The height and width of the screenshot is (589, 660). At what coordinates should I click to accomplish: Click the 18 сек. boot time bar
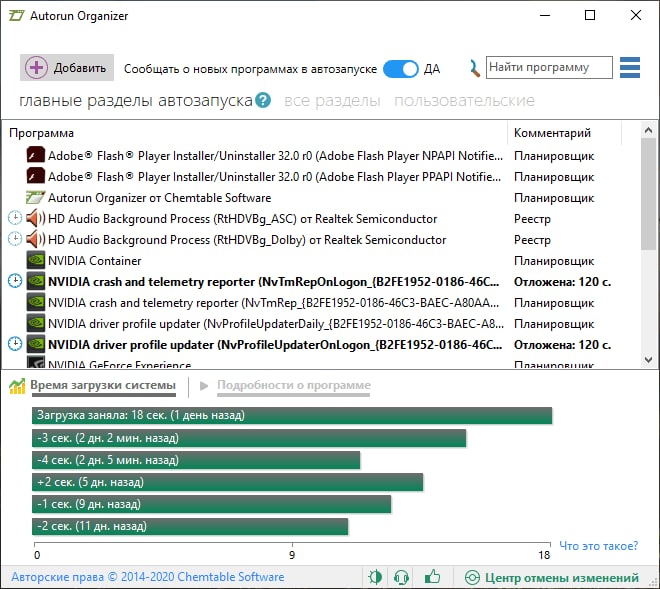[292, 416]
